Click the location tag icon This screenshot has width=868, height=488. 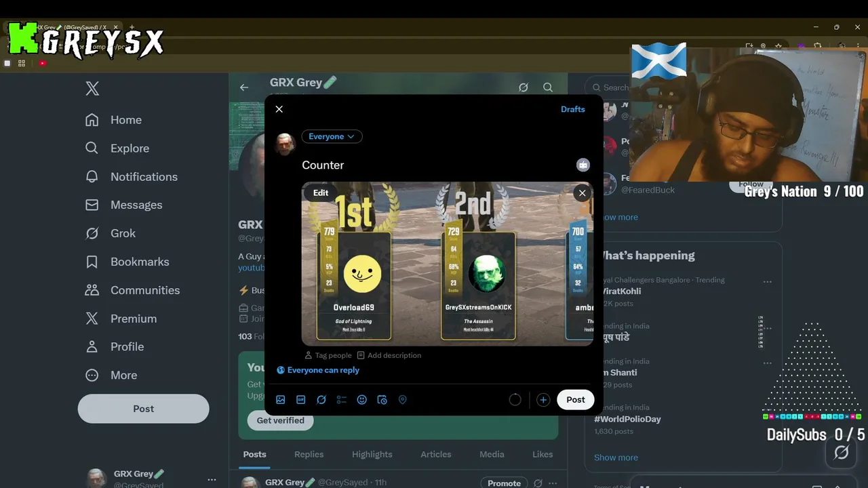click(x=403, y=400)
